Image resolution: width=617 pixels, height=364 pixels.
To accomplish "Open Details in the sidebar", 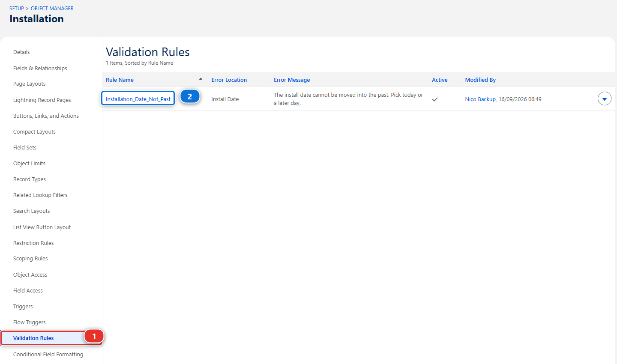I will pos(21,52).
